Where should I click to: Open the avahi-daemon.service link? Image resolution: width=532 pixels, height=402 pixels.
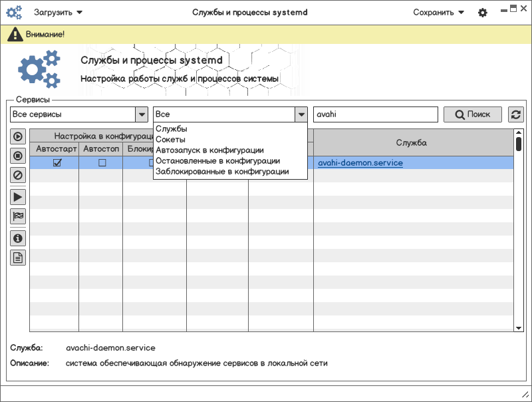[x=360, y=163]
